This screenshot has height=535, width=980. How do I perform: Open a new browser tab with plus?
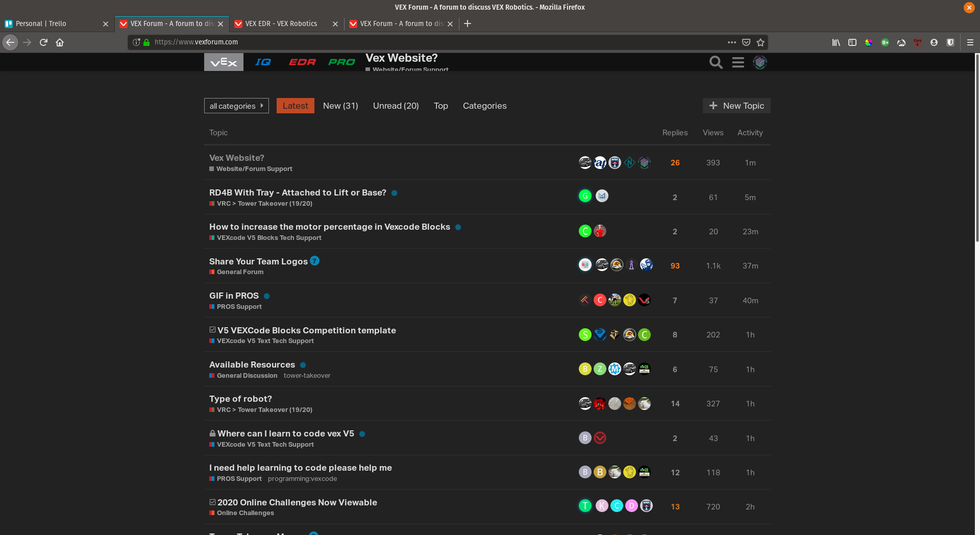[467, 23]
